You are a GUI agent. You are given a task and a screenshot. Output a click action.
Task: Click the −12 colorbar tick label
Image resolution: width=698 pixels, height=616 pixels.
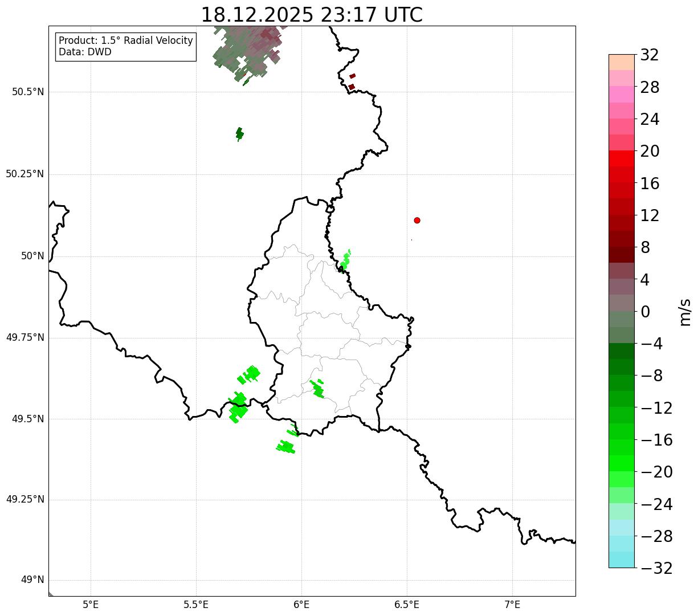click(x=656, y=408)
